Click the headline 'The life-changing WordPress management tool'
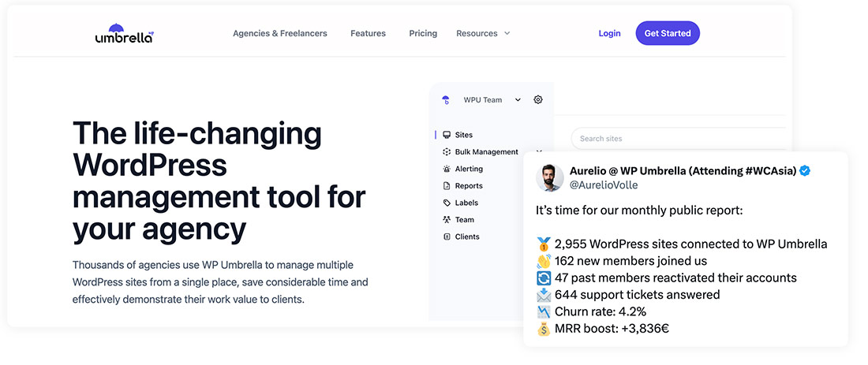The width and height of the screenshot is (868, 365). pos(219,181)
